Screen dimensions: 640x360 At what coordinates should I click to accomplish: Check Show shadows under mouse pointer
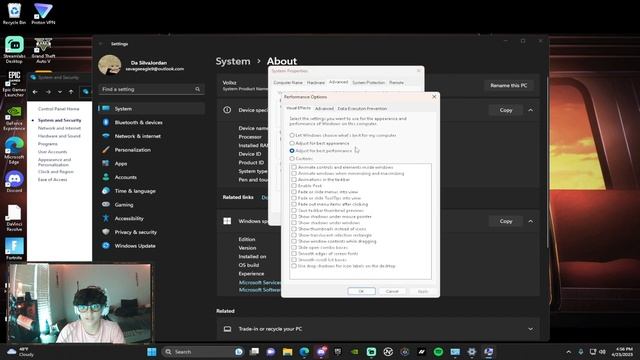[294, 217]
